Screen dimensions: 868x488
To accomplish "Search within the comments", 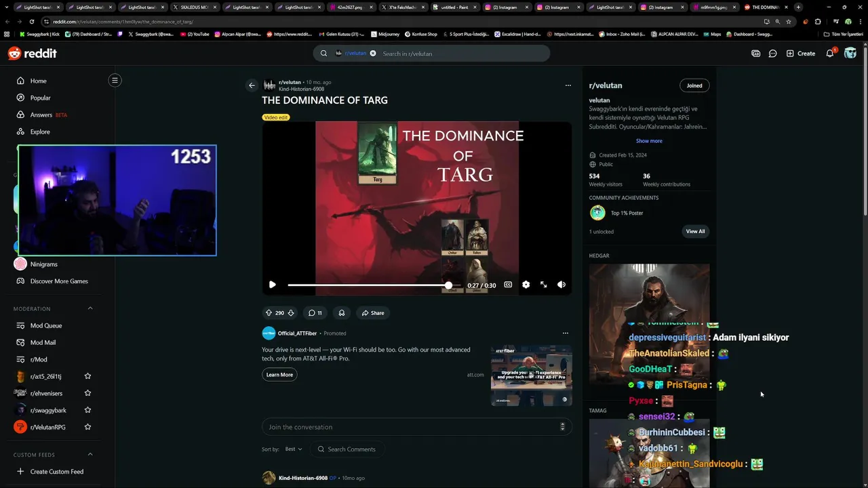I will point(347,449).
